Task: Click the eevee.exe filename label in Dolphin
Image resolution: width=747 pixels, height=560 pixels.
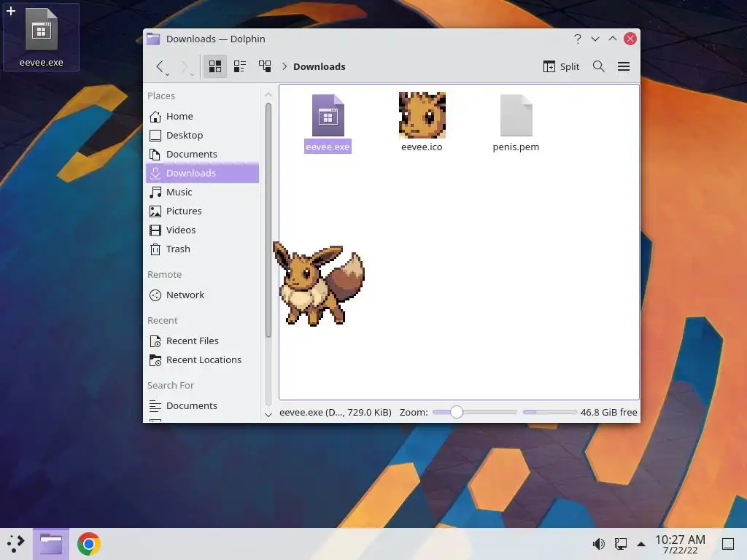Action: (328, 147)
